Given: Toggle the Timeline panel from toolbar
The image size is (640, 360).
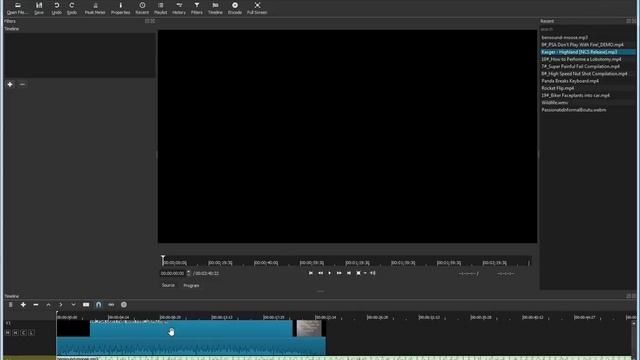Looking at the screenshot, I should (215, 8).
